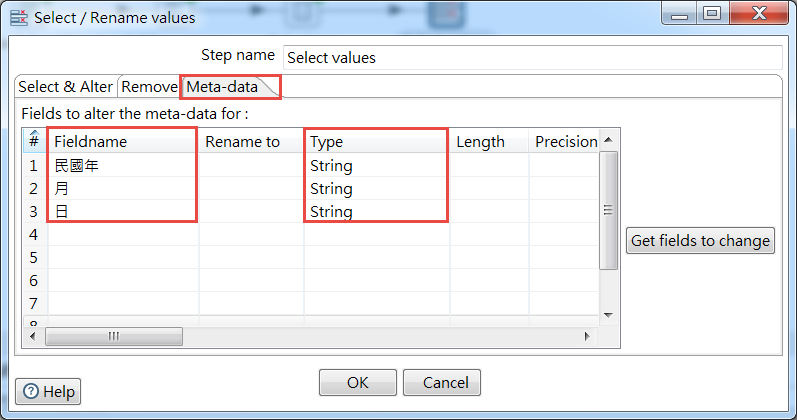
Task: Click the sort arrow icon in # column header
Action: point(34,135)
